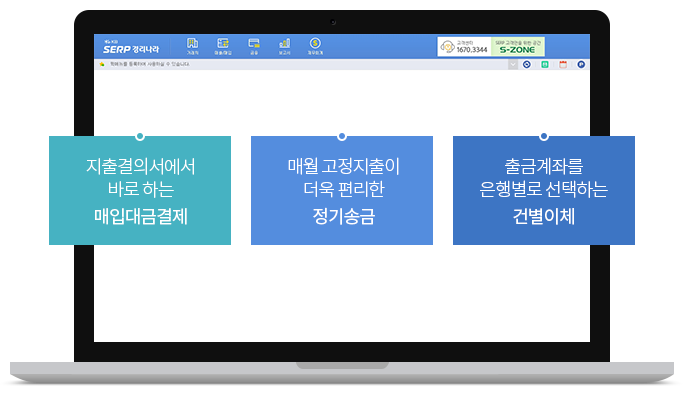Expand the gray dropdown arrow on the notice bar
This screenshot has height=396, width=684.
[x=513, y=65]
